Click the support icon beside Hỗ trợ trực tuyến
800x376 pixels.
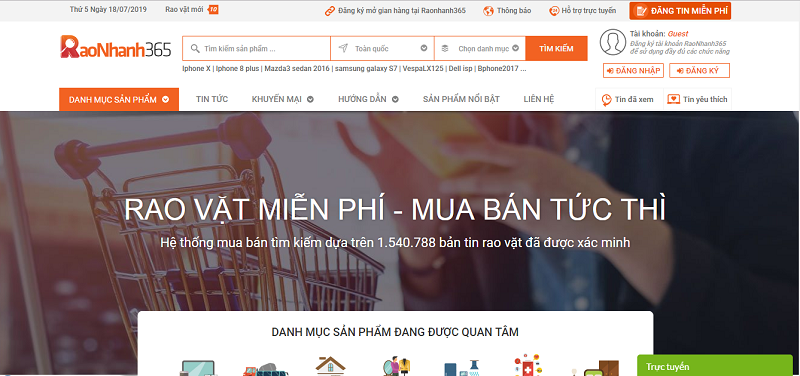tap(554, 11)
